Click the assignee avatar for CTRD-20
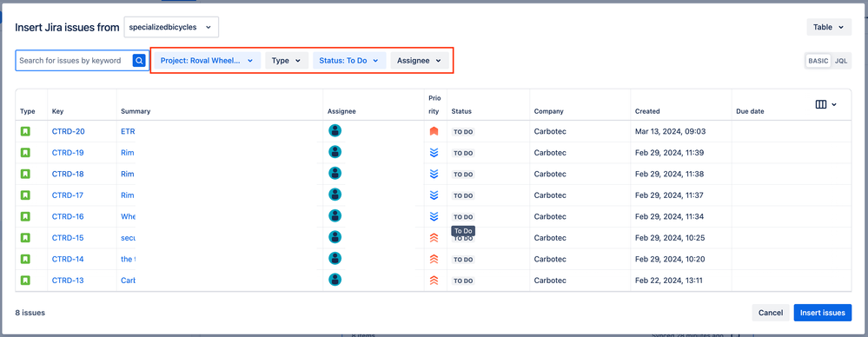868x337 pixels. pos(335,130)
